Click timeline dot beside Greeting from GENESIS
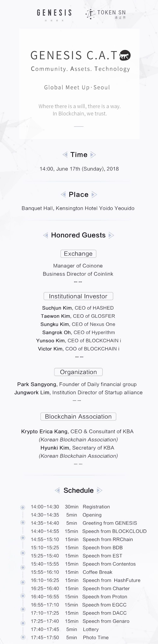The width and height of the screenshot is (158, 644). [x=23, y=522]
